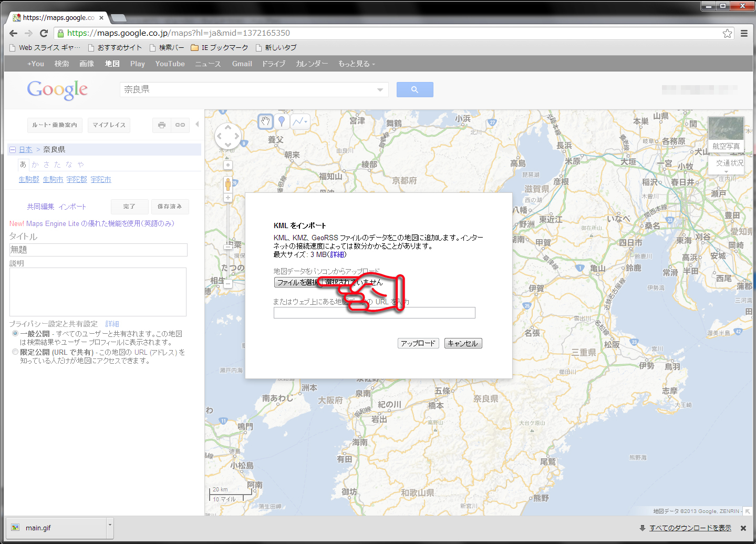The width and height of the screenshot is (756, 544).
Task: Open a new browser tab
Action: pos(119,18)
